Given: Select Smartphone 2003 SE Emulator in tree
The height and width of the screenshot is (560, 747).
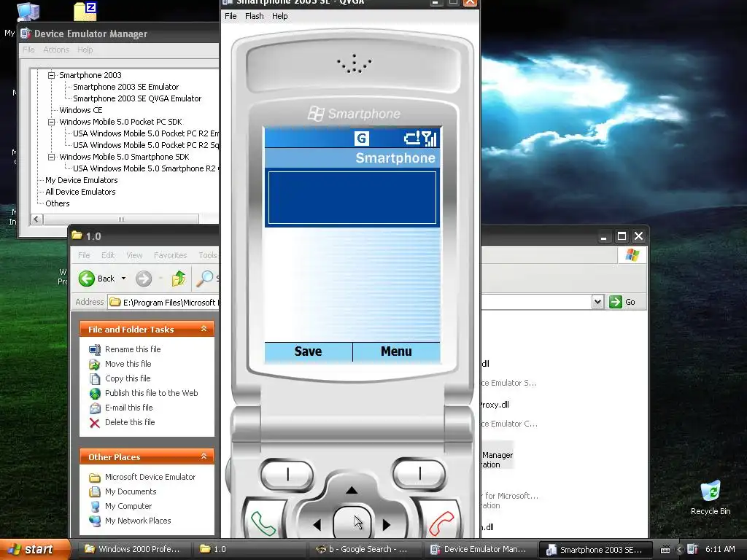Looking at the screenshot, I should point(125,87).
